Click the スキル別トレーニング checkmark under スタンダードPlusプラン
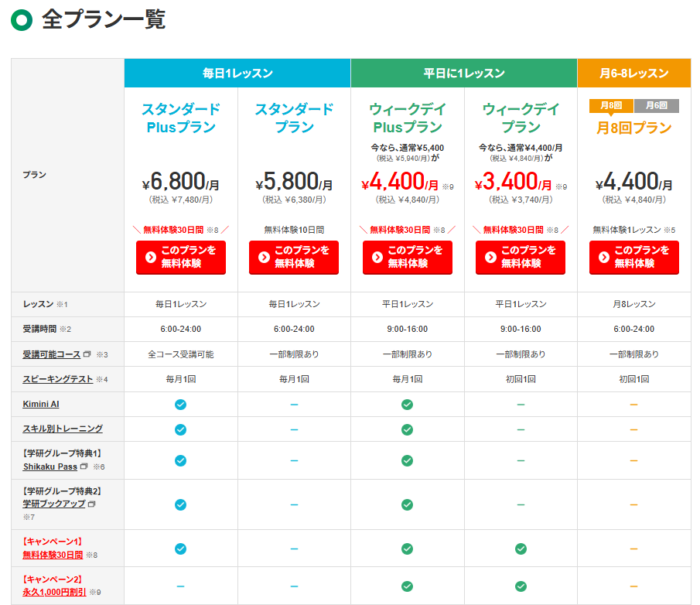 point(180,429)
